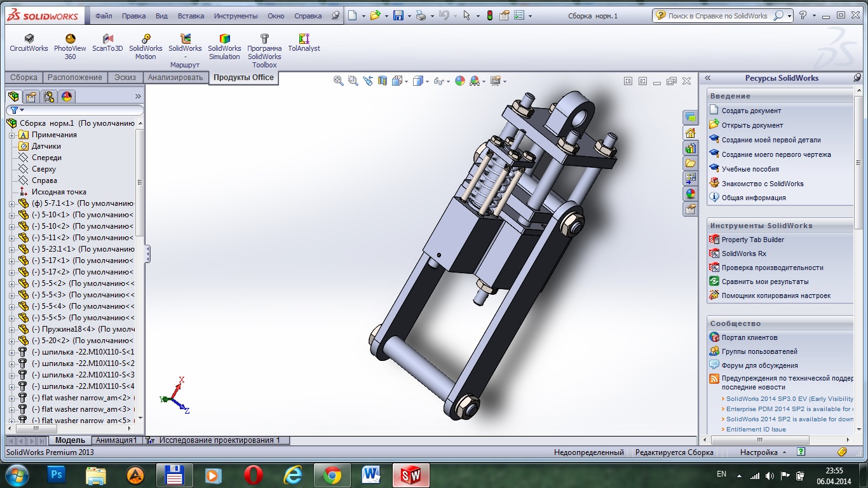Print the document using the printer icon
868x488 pixels.
click(x=420, y=15)
